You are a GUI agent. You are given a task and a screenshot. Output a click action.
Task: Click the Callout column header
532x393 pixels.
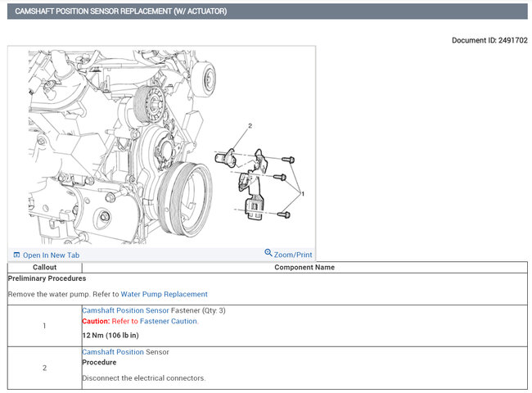pos(44,267)
